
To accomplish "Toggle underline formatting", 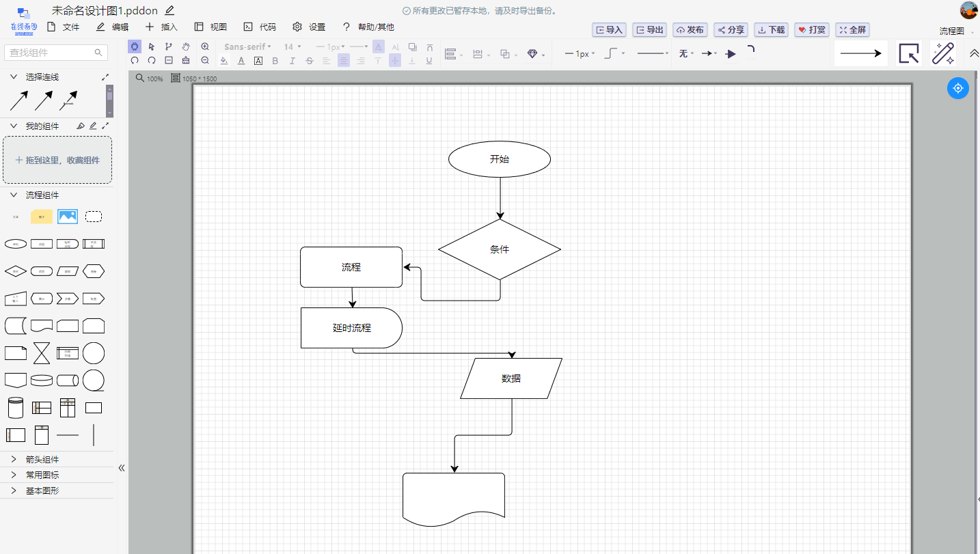I will pos(429,60).
